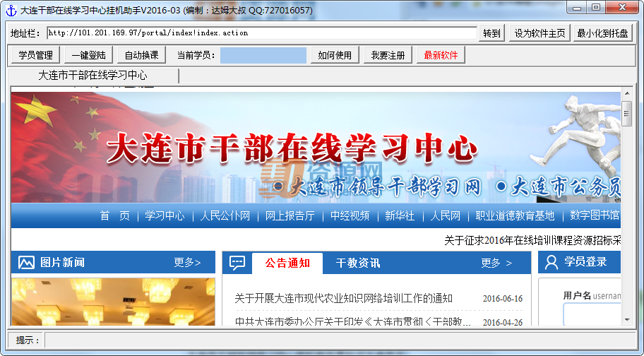Click the 当前学员 current student field
This screenshot has width=644, height=356.
[x=263, y=55]
